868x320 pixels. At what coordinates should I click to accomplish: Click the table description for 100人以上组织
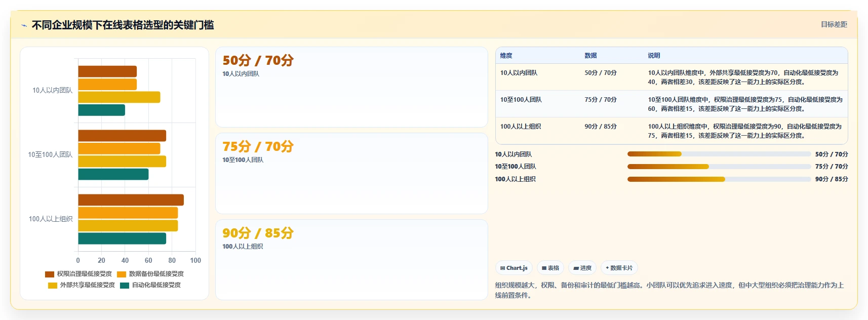pyautogui.click(x=745, y=131)
